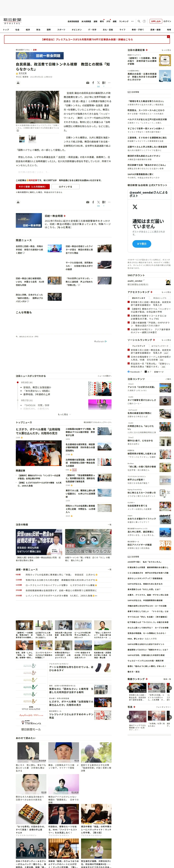The width and height of the screenshot is (174, 868).
Task: Advance 動画ランキング carousel with right arrow
Action: click(x=170, y=688)
